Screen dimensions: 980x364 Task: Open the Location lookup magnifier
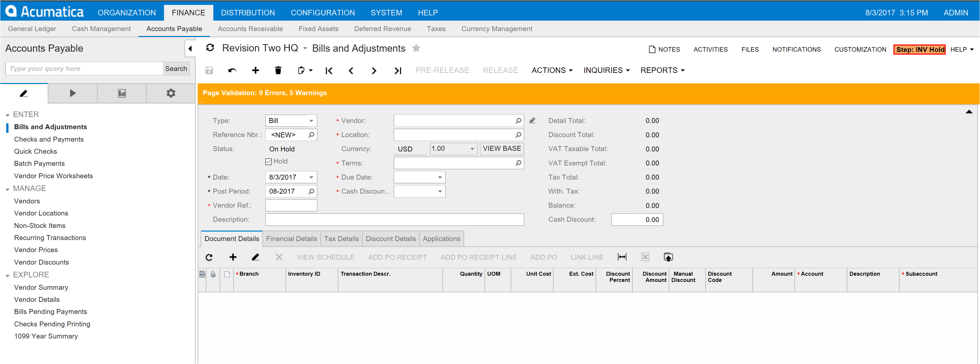tap(518, 135)
